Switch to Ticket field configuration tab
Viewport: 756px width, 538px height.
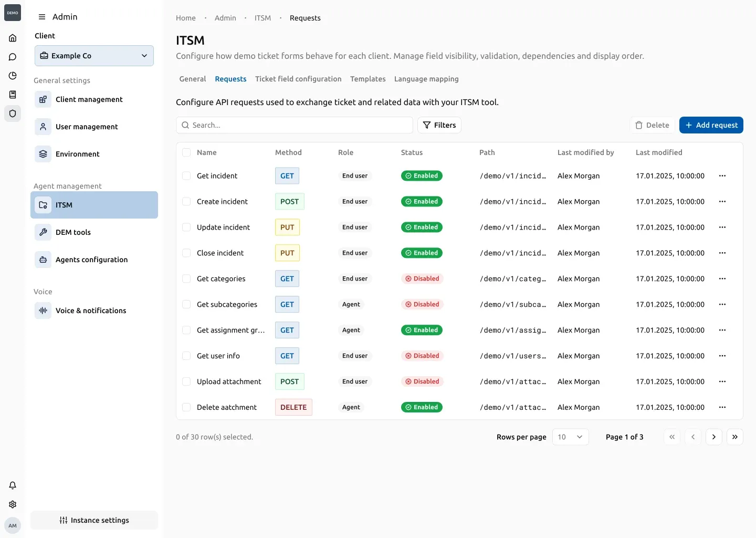pyautogui.click(x=298, y=79)
